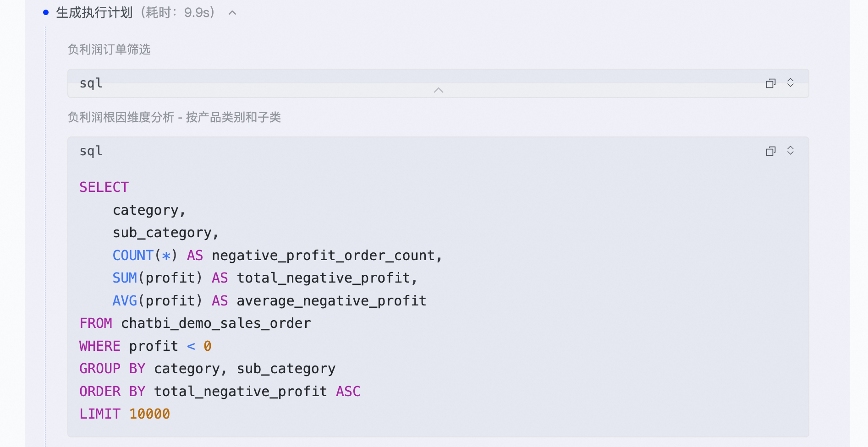Click the blue bullet beside 生成执行计划
This screenshot has height=447, width=868.
pyautogui.click(x=46, y=13)
